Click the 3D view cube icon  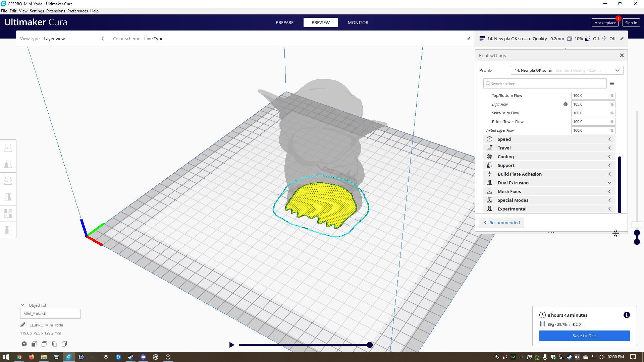click(24, 344)
